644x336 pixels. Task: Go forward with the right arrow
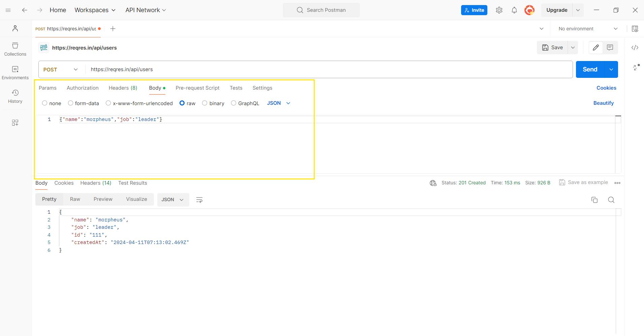pos(40,10)
